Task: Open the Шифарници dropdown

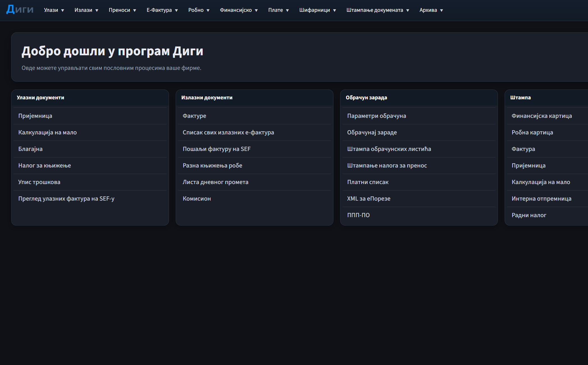Action: coord(317,10)
